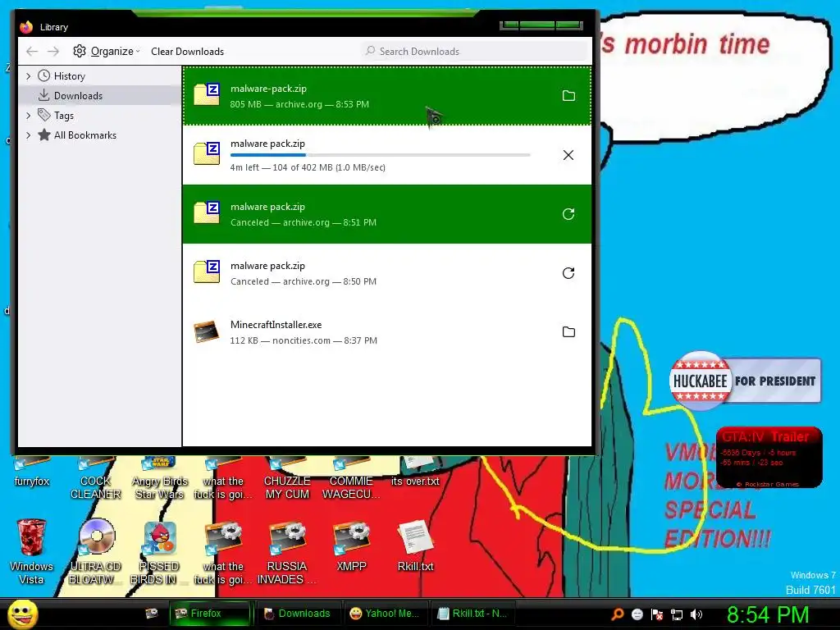Viewport: 840px width, 630px height.
Task: Select the Angry Birds Star Wars shortcut
Action: pos(159,479)
